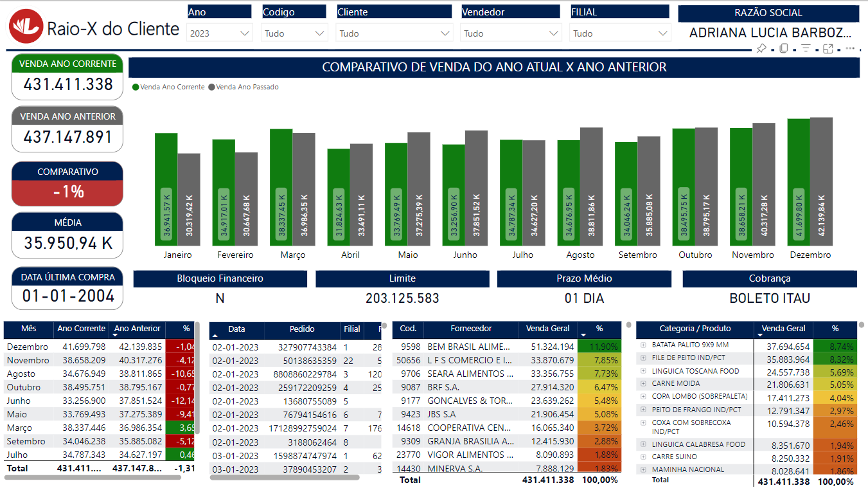
Task: Click the VENDA ANO CORRENTE card value
Action: (68, 84)
